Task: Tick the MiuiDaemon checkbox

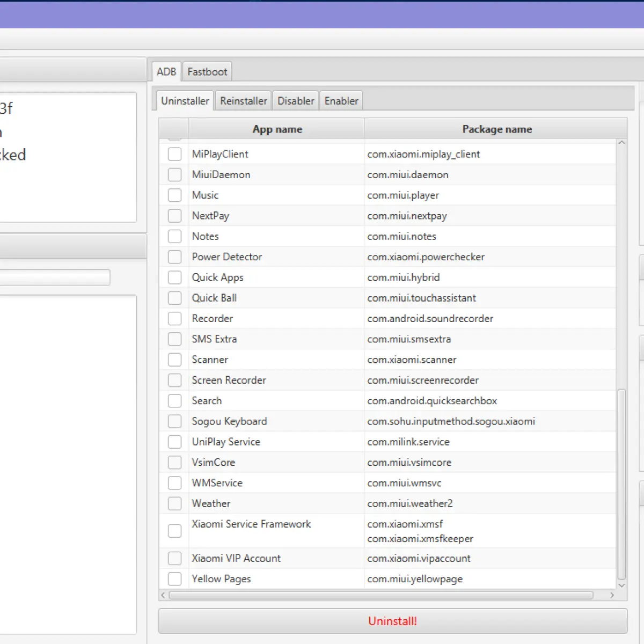Action: click(174, 174)
